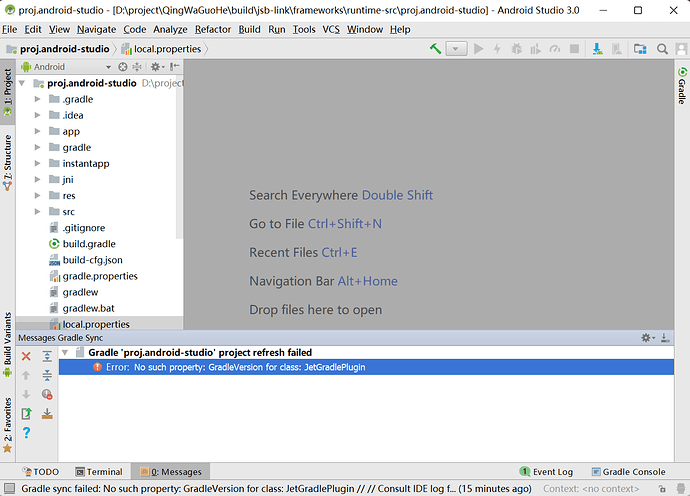Open the Event Log button

pos(546,471)
